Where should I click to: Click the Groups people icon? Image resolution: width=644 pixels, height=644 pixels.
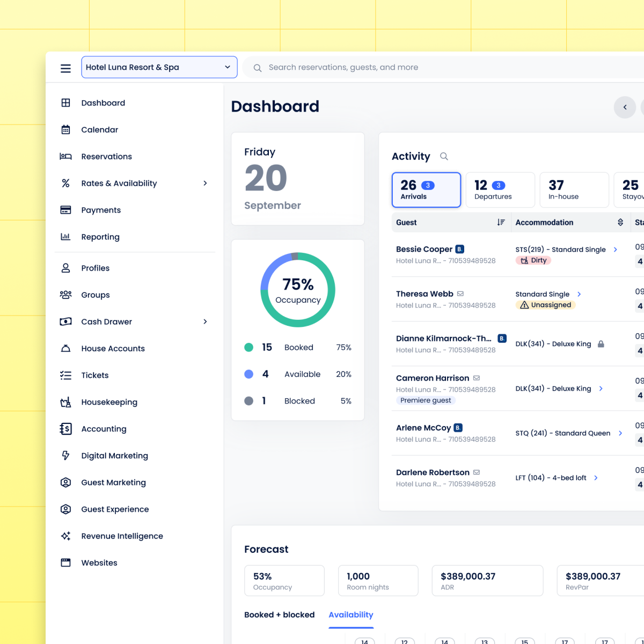(65, 295)
